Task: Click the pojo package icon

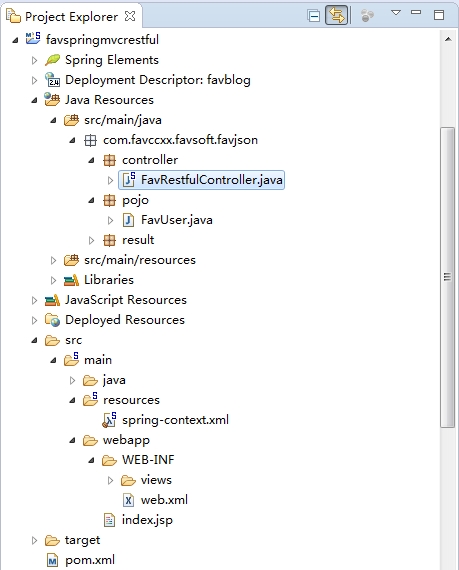Action: tap(109, 200)
